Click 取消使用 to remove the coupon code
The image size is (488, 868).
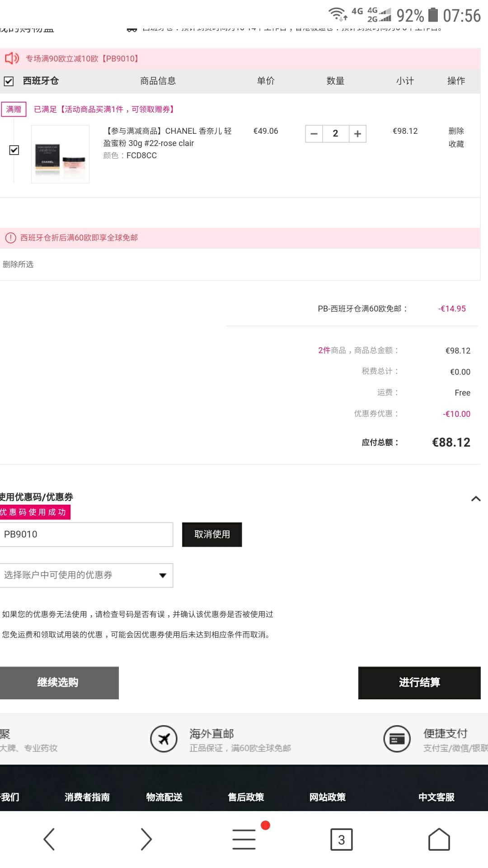tap(212, 534)
